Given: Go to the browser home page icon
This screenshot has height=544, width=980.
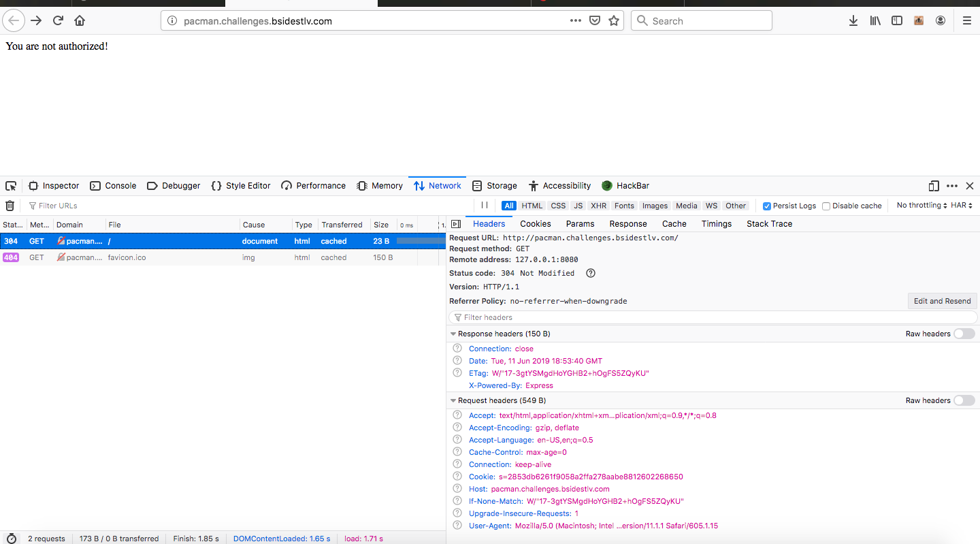Looking at the screenshot, I should 80,20.
